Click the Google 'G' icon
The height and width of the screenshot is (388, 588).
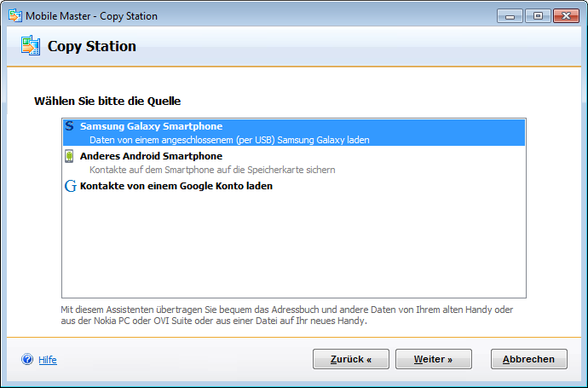pos(70,186)
